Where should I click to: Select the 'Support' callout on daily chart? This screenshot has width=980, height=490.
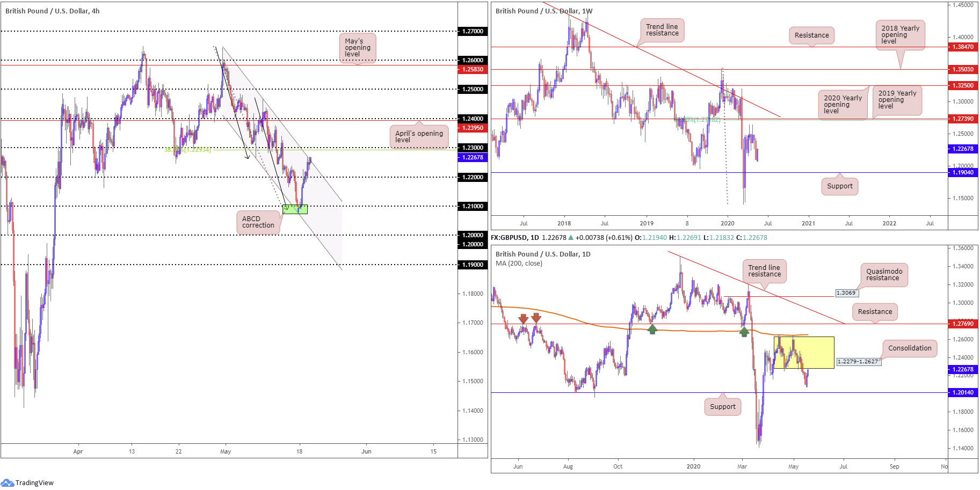click(x=723, y=406)
